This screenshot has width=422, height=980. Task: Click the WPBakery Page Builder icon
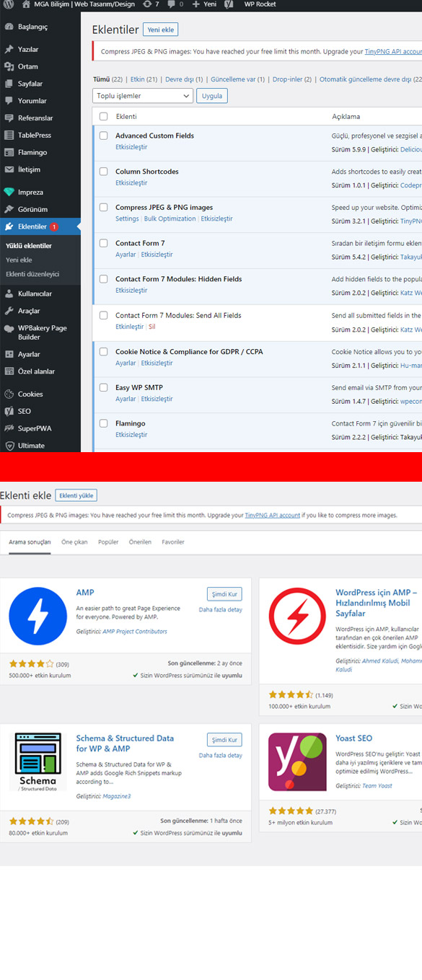[9, 328]
